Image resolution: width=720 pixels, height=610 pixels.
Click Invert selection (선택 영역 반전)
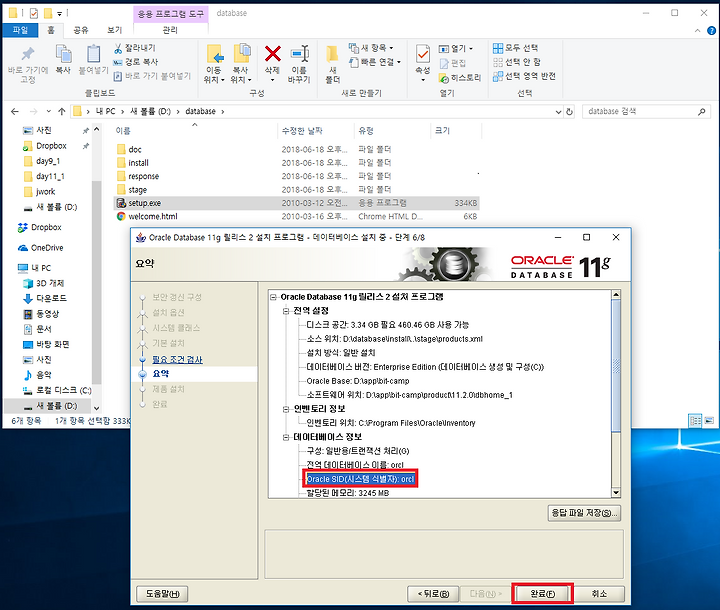tap(524, 76)
